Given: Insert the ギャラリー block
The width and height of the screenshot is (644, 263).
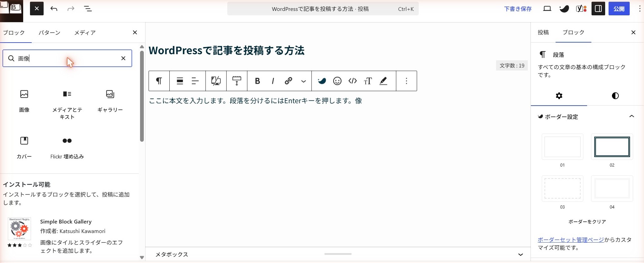Looking at the screenshot, I should 110,101.
